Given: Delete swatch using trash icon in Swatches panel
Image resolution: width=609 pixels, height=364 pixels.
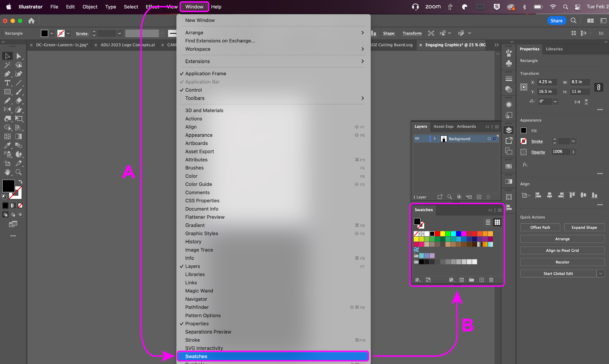Looking at the screenshot, I should pos(491,280).
